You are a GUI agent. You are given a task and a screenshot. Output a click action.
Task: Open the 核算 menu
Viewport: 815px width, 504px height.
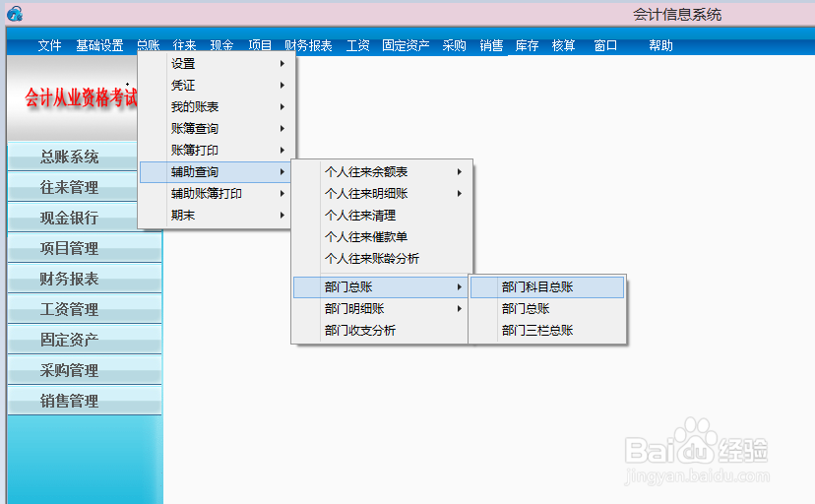(563, 45)
